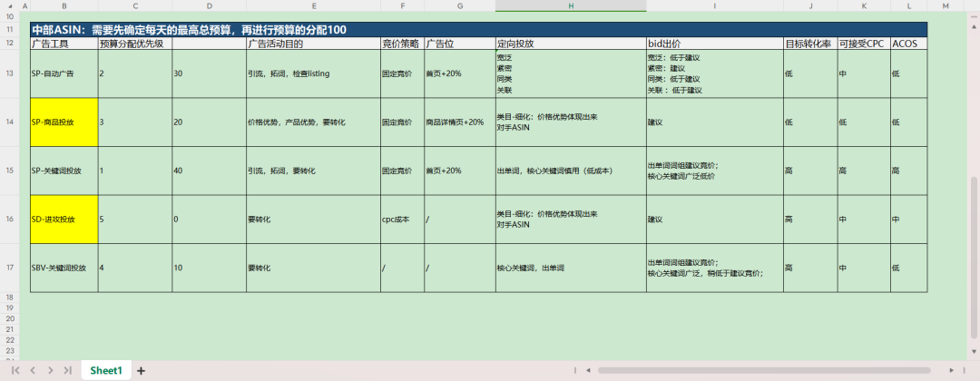Select the yellow 'SD-进攻投放' cell

pyautogui.click(x=64, y=220)
